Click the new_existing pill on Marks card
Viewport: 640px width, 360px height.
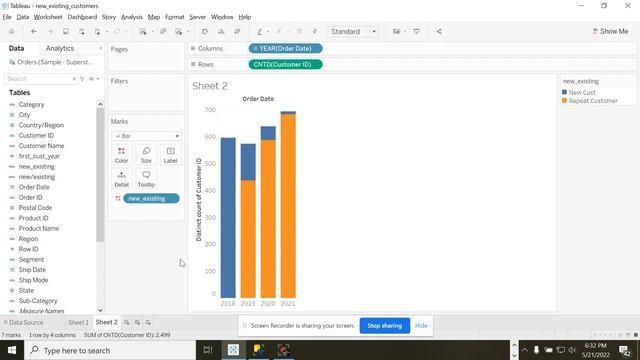(x=151, y=198)
